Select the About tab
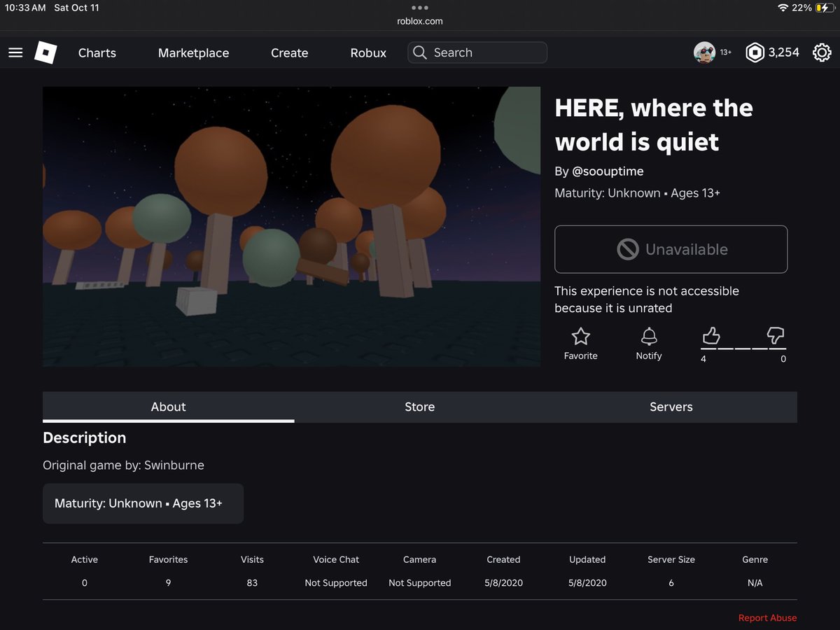 [169, 407]
